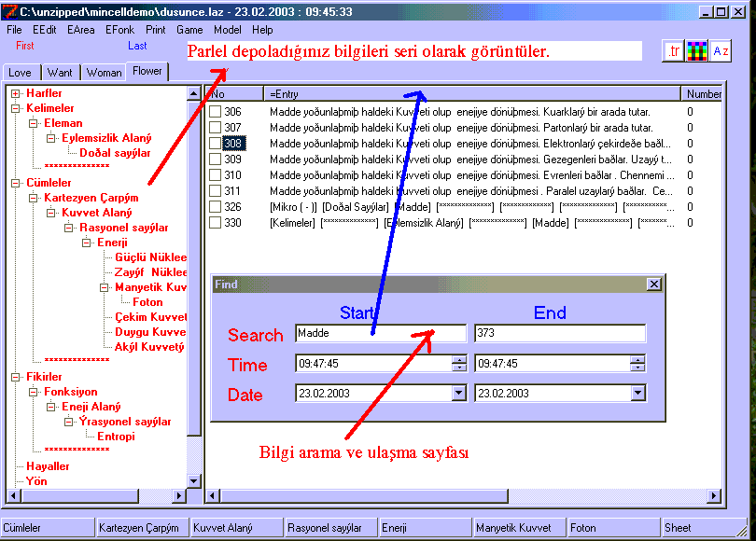Click the application icon in the title bar
The width and height of the screenshot is (756, 541).
9,11
